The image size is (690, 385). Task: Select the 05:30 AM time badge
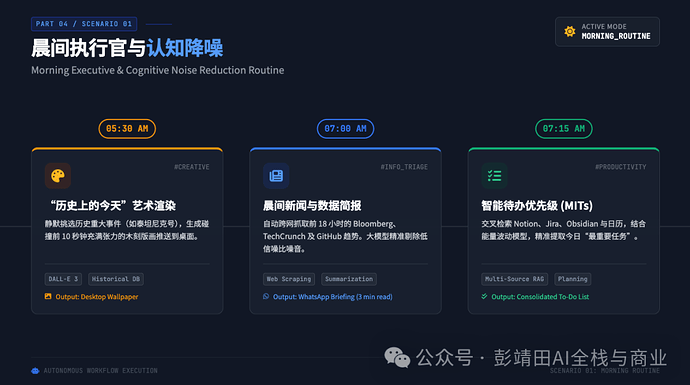[127, 128]
